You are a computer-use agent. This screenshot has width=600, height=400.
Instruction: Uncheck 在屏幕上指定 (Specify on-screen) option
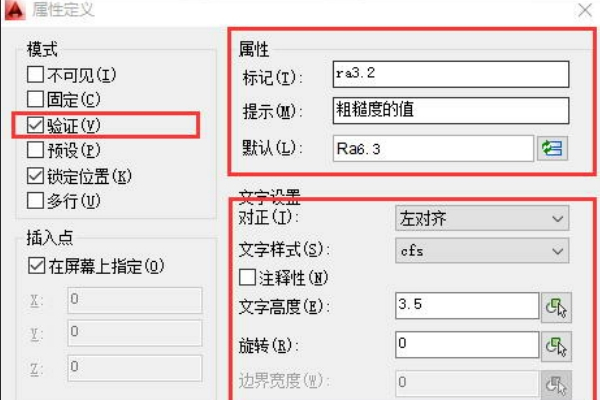coord(36,267)
